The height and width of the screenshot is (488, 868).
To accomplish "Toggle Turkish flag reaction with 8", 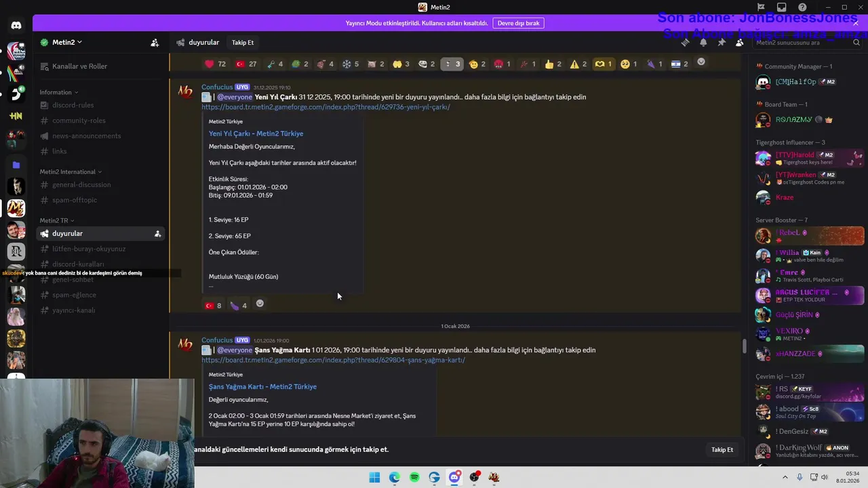I will pos(214,305).
